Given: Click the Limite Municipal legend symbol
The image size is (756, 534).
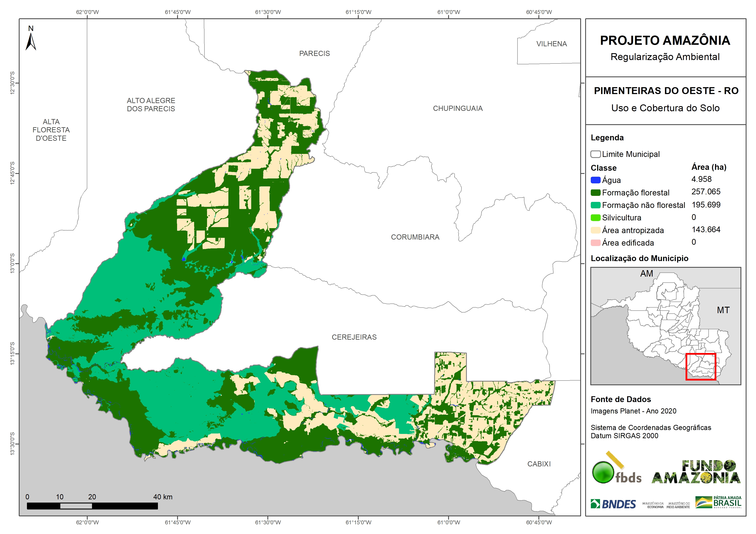Looking at the screenshot, I should 595,154.
